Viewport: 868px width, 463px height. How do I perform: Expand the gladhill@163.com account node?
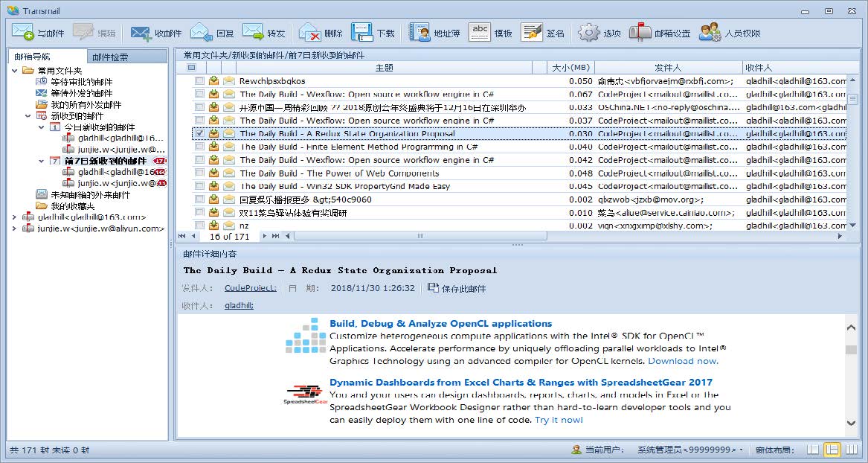[x=14, y=217]
